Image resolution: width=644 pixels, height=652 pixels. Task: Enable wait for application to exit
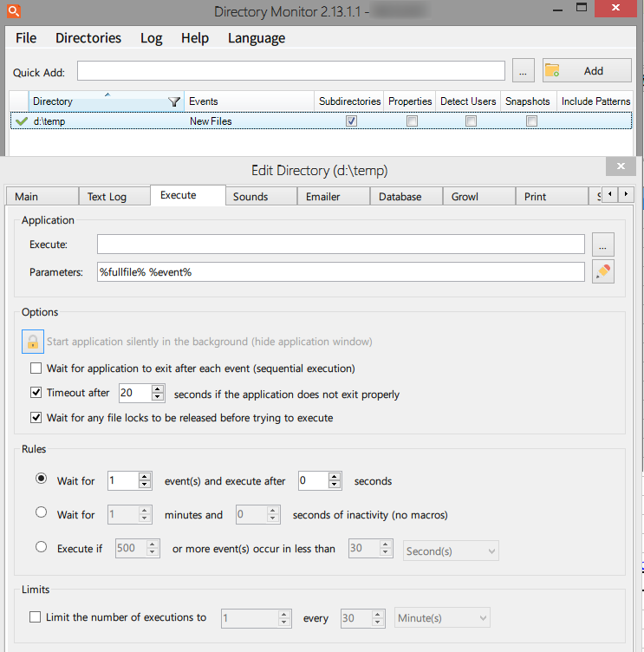[x=36, y=368]
